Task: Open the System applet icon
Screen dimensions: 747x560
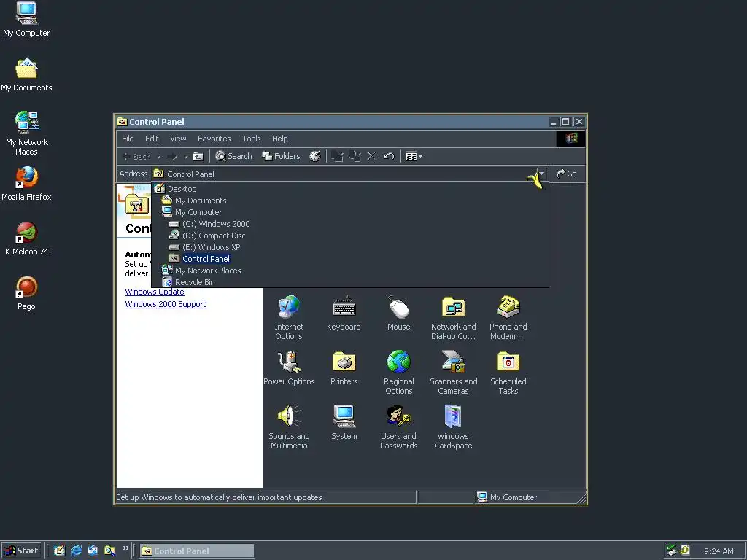Action: [x=344, y=422]
